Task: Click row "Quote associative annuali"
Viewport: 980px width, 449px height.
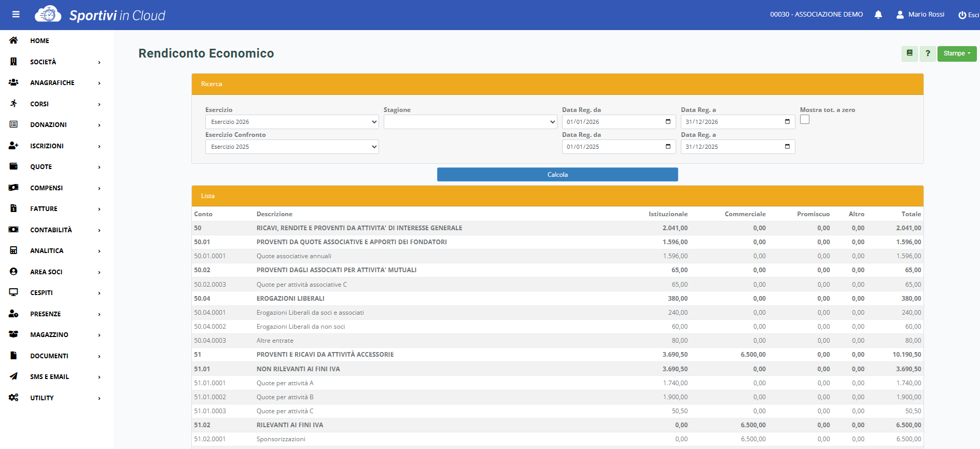Action: [557, 256]
